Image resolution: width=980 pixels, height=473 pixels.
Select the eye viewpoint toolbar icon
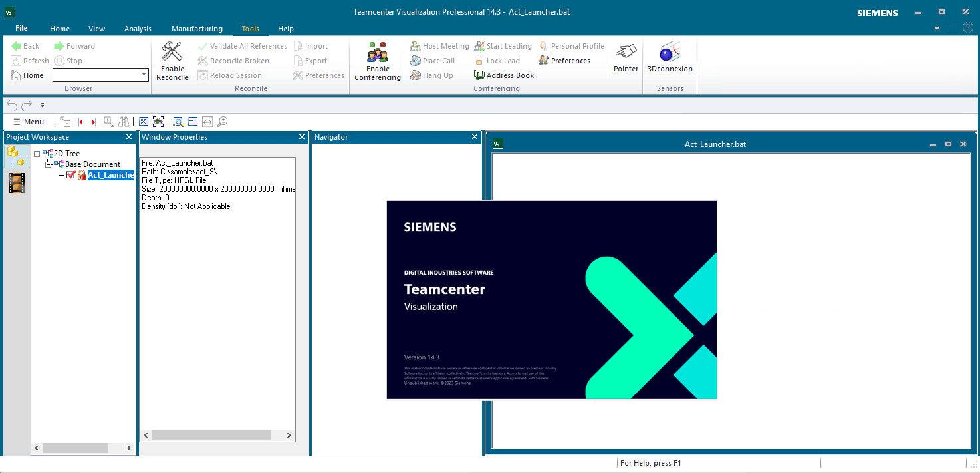coord(158,122)
